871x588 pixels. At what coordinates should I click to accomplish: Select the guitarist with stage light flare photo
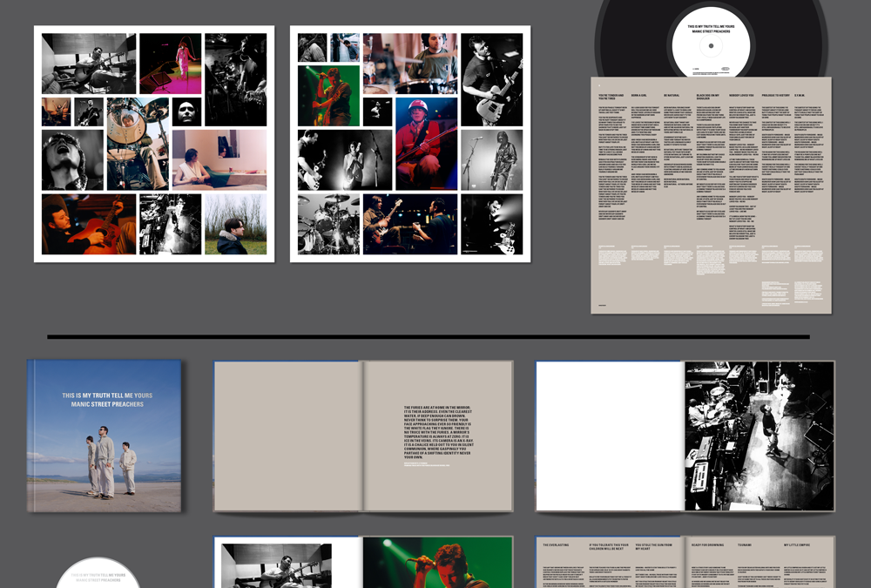pos(491,224)
